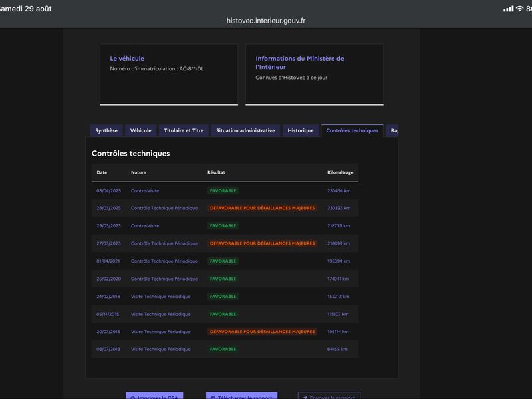Click the FAVORABLE badge for 03/04/2025
This screenshot has width=532, height=399.
(x=223, y=191)
